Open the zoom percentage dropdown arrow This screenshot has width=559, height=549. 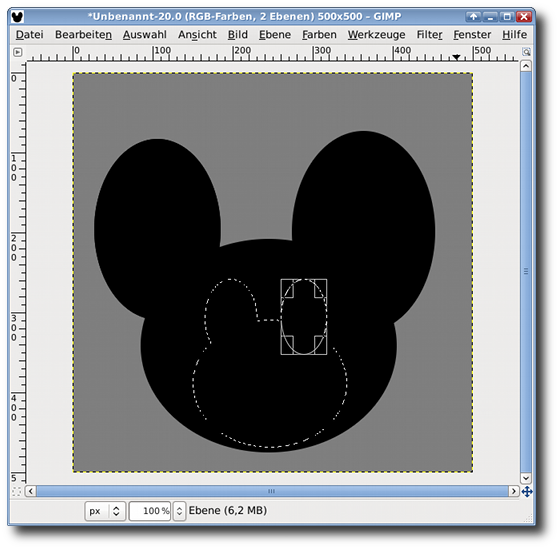coord(179,511)
